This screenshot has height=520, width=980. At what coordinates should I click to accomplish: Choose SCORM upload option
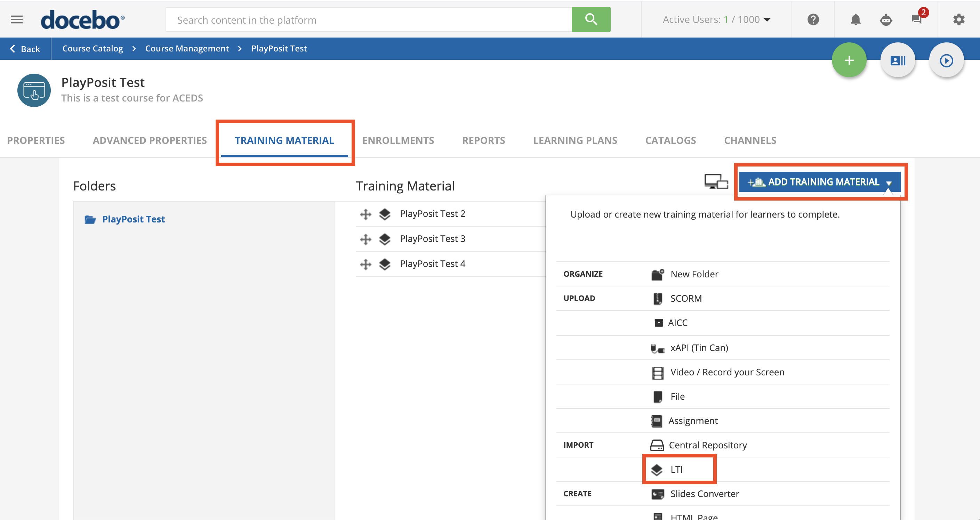point(685,298)
